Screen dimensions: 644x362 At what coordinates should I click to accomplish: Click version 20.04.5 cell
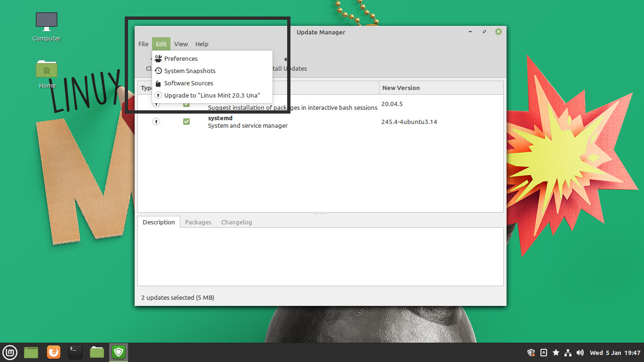point(392,104)
